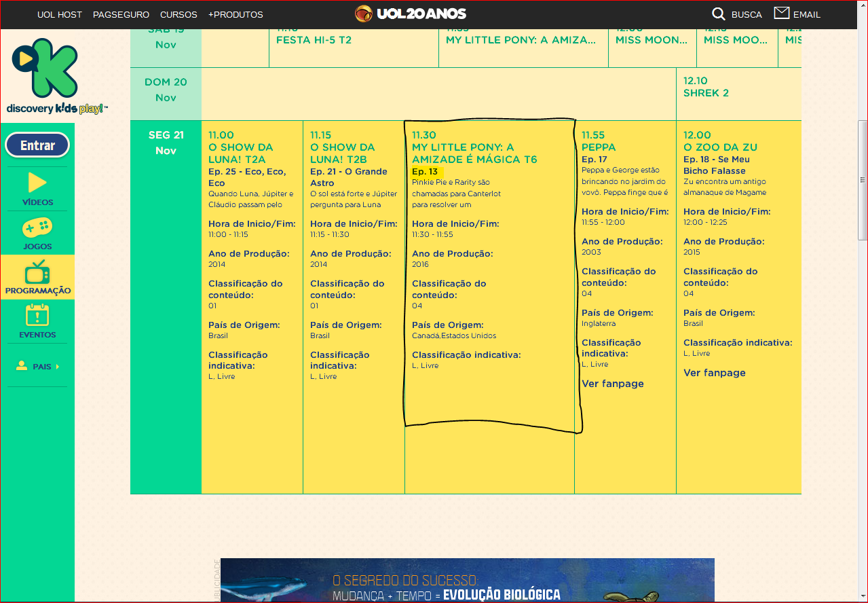The width and height of the screenshot is (868, 603).
Task: Open EMAIL text link
Action: pos(807,14)
